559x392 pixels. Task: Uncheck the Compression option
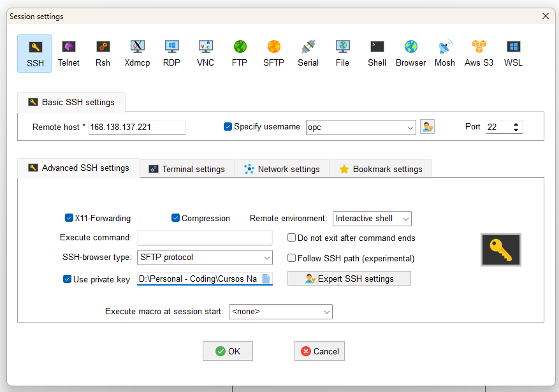coord(175,217)
